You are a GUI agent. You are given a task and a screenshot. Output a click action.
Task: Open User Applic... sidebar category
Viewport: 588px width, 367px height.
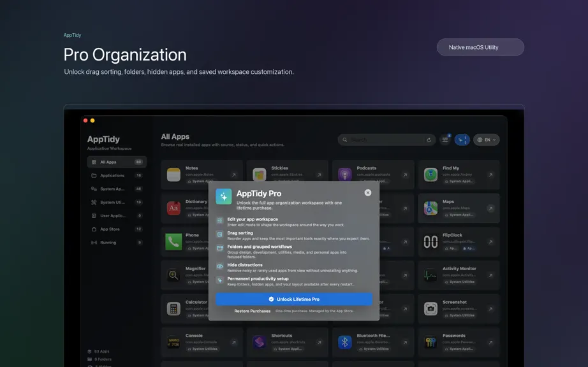[x=117, y=216]
